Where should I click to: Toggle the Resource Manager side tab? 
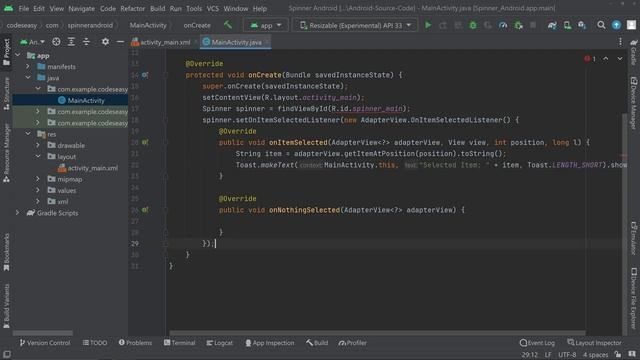point(7,153)
